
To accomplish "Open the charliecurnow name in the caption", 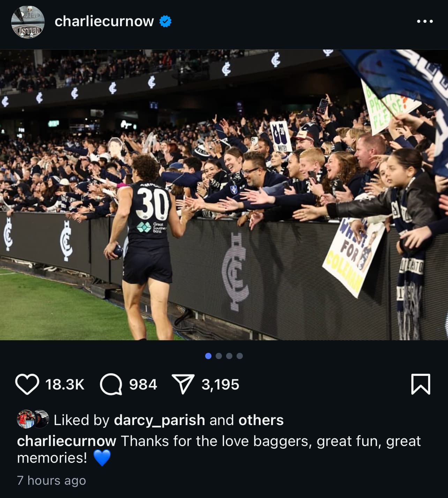I will 66,441.
